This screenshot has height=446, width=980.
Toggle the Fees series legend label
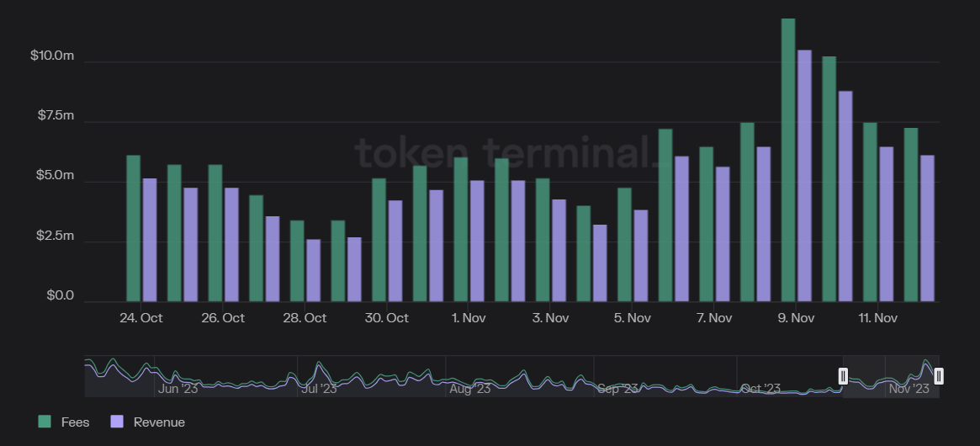coord(75,422)
